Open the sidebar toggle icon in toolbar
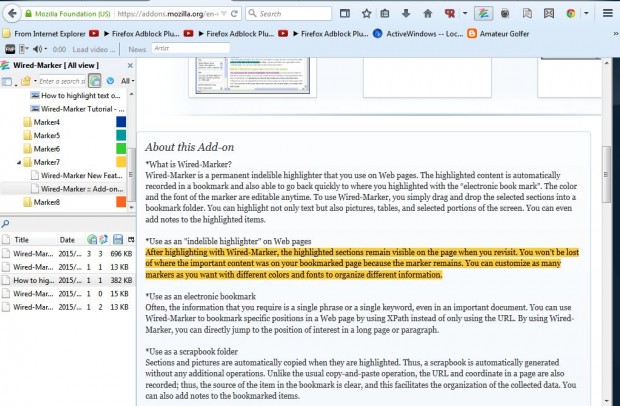Viewport: 620px width, 406px height. (345, 13)
